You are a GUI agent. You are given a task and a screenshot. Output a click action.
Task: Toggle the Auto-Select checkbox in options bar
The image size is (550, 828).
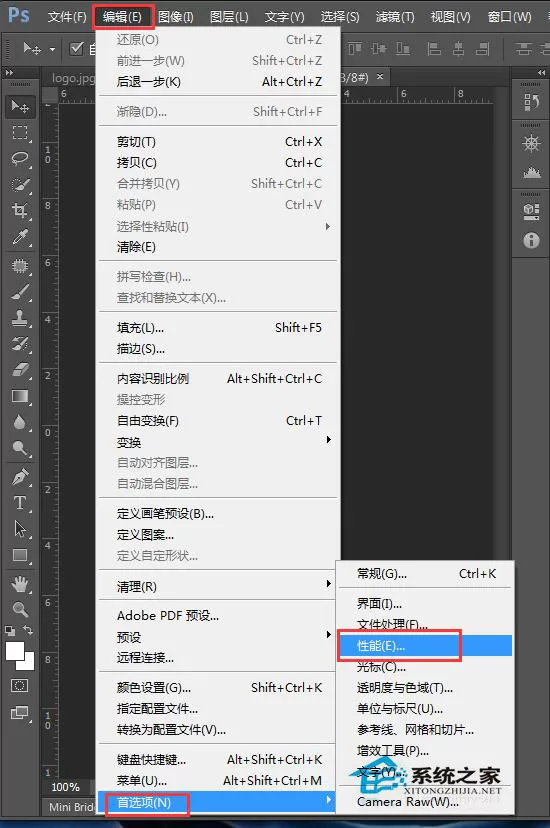77,49
